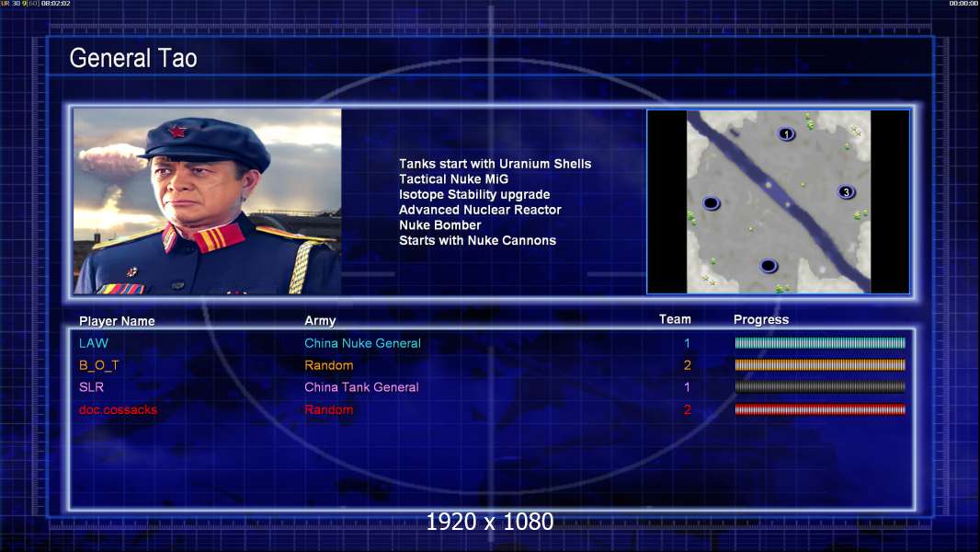Click the General Tao title heading
Image resolution: width=980 pixels, height=552 pixels.
click(x=133, y=58)
